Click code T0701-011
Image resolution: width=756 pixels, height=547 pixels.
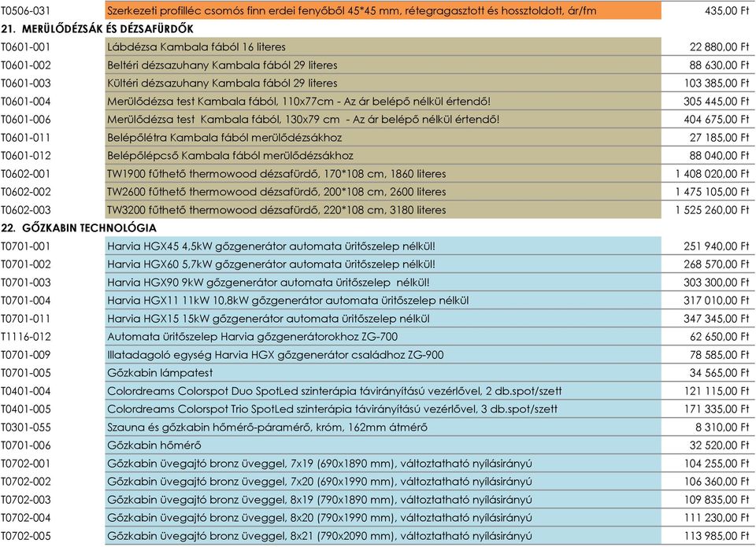click(x=25, y=319)
